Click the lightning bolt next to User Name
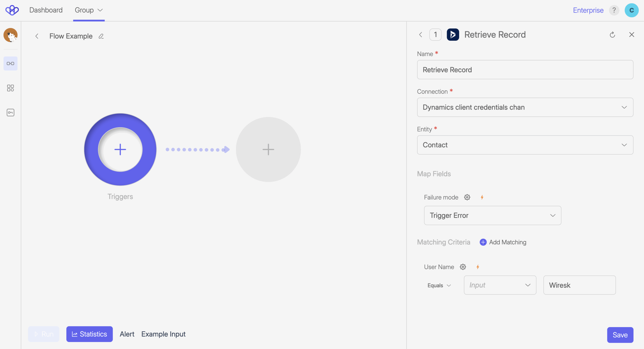Screen dimensions: 644x349 tap(478, 267)
